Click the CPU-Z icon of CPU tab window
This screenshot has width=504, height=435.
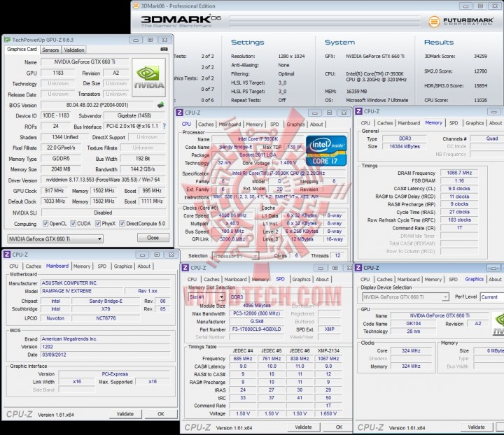(x=180, y=113)
